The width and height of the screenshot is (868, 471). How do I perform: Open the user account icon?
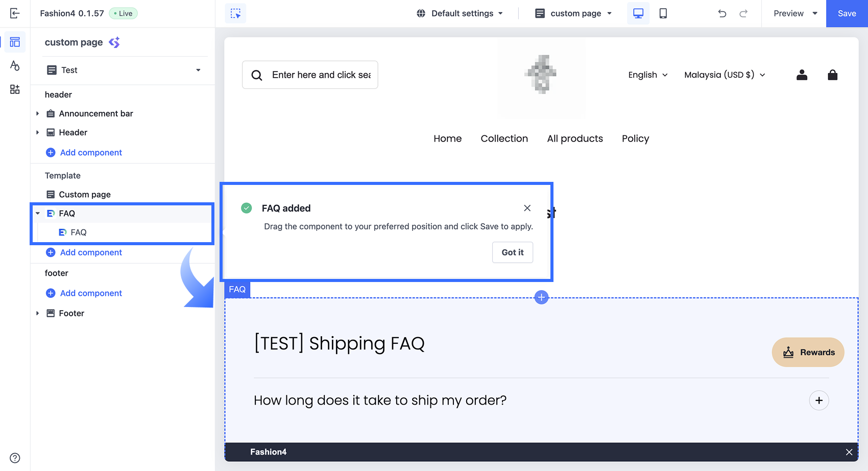tap(802, 75)
